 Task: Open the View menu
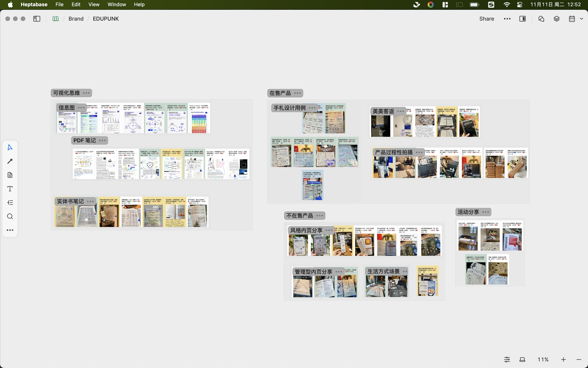[x=94, y=4]
